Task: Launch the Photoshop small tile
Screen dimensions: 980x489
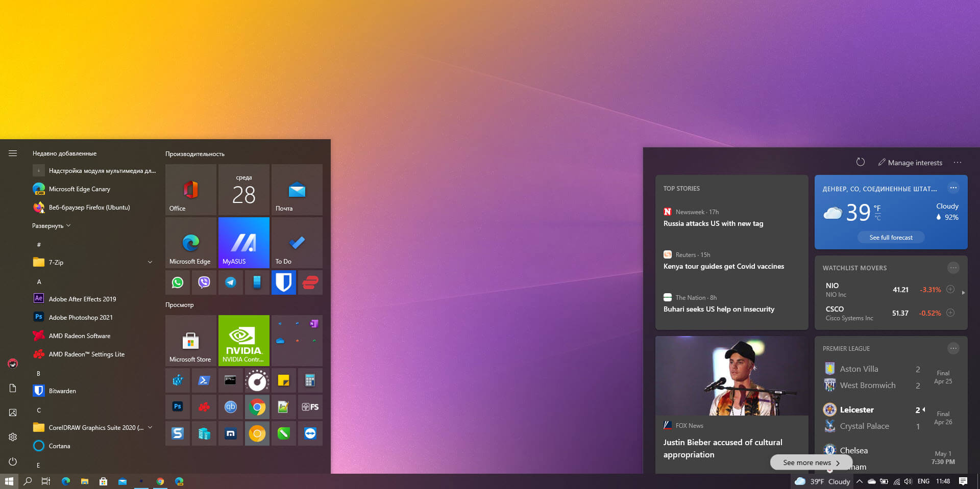Action: pos(178,407)
